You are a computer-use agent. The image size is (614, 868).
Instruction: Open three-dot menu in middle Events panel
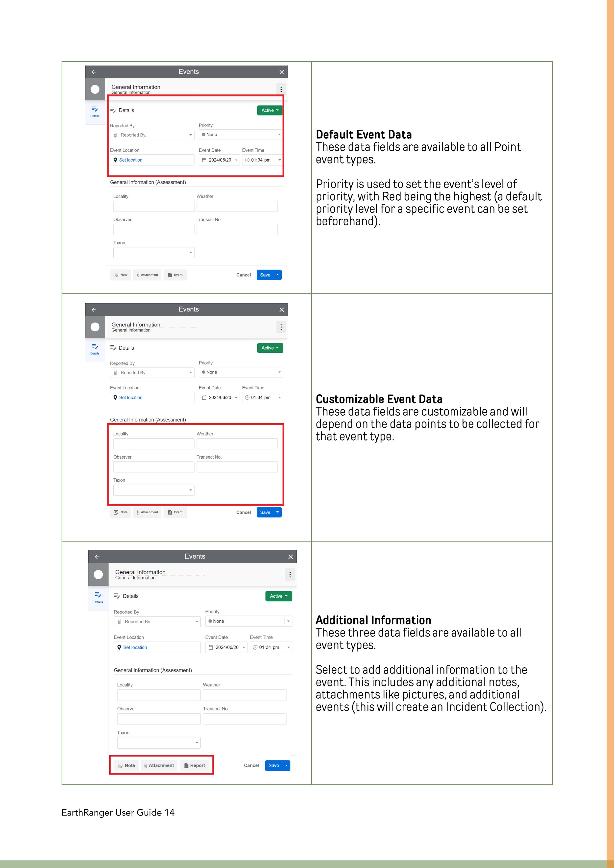pyautogui.click(x=281, y=327)
